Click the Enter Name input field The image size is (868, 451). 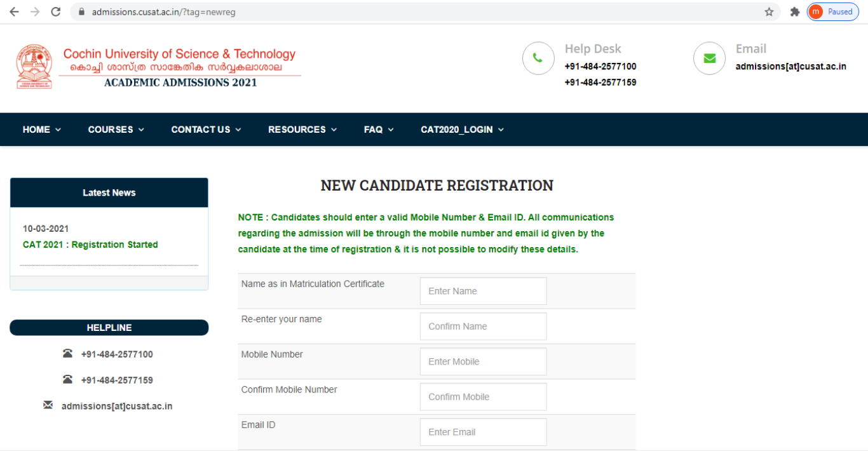(483, 291)
